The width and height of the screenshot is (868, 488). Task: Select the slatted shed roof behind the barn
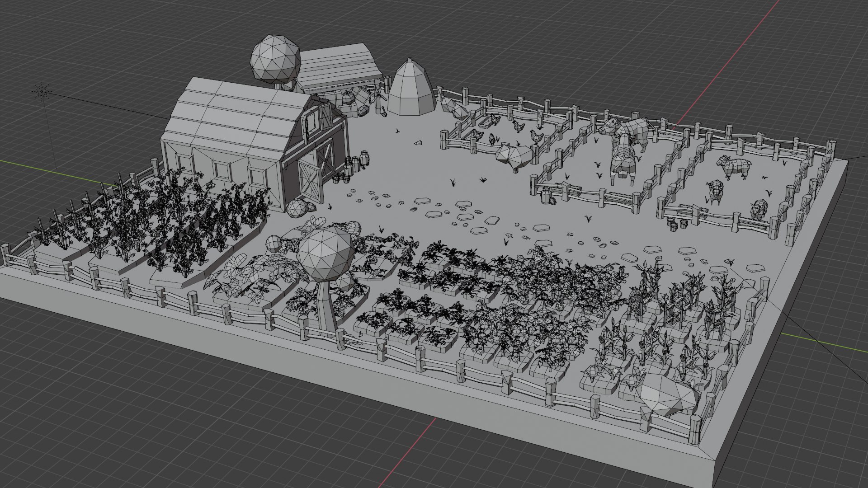point(340,67)
